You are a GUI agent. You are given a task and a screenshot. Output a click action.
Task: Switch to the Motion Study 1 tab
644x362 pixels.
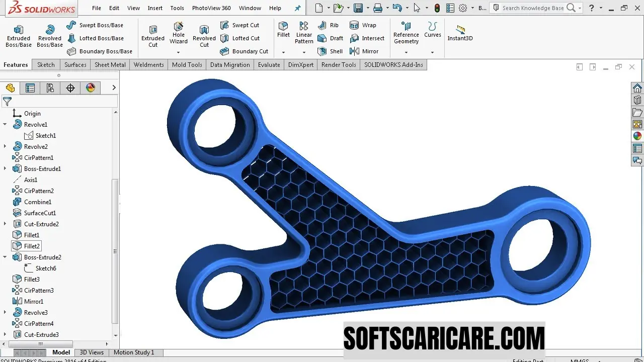tap(134, 352)
